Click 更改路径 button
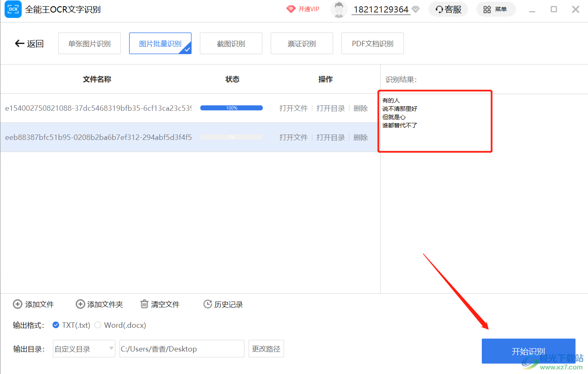588x374 pixels. [266, 349]
